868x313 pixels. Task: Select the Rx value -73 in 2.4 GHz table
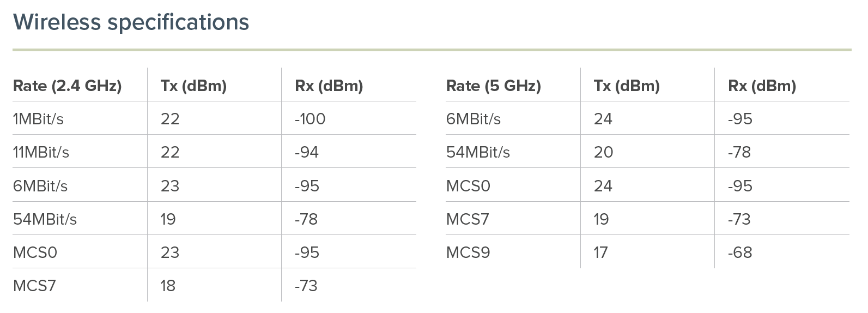[306, 286]
